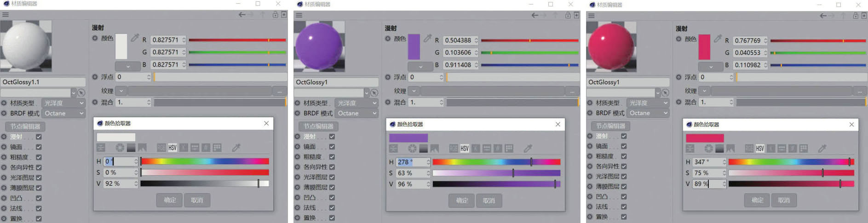Toggle 漫射 checkbox in white material window

pyautogui.click(x=39, y=137)
